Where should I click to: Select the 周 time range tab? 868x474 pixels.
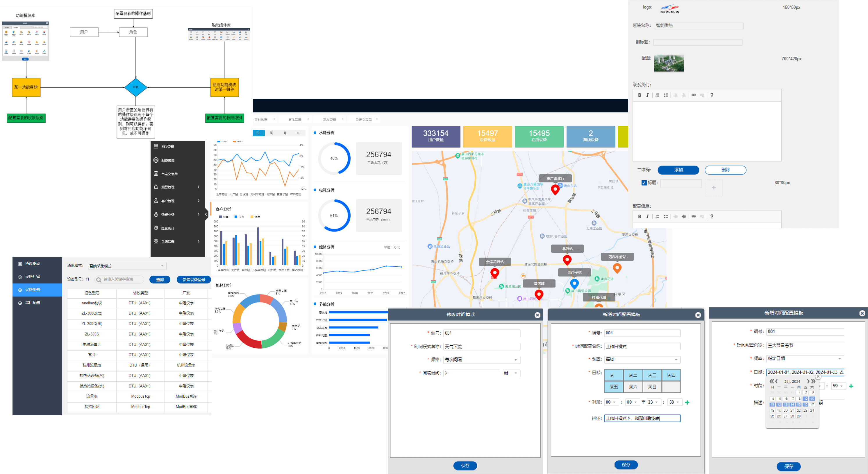(272, 133)
